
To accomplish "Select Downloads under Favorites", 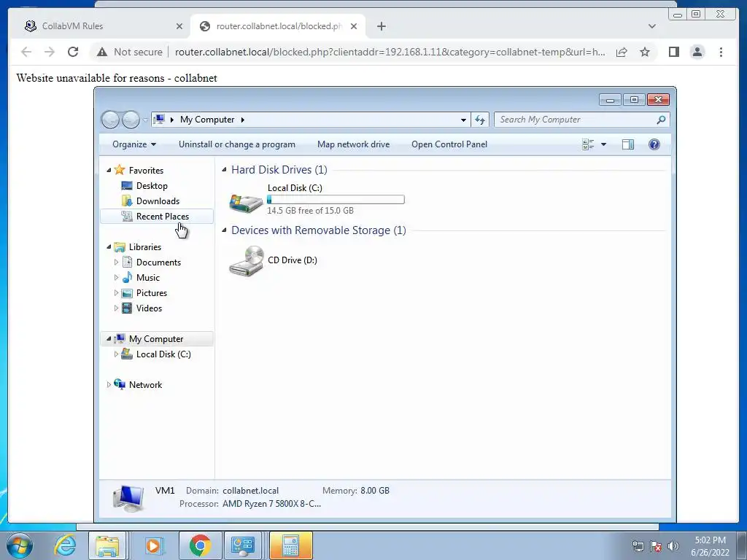I will pyautogui.click(x=158, y=201).
